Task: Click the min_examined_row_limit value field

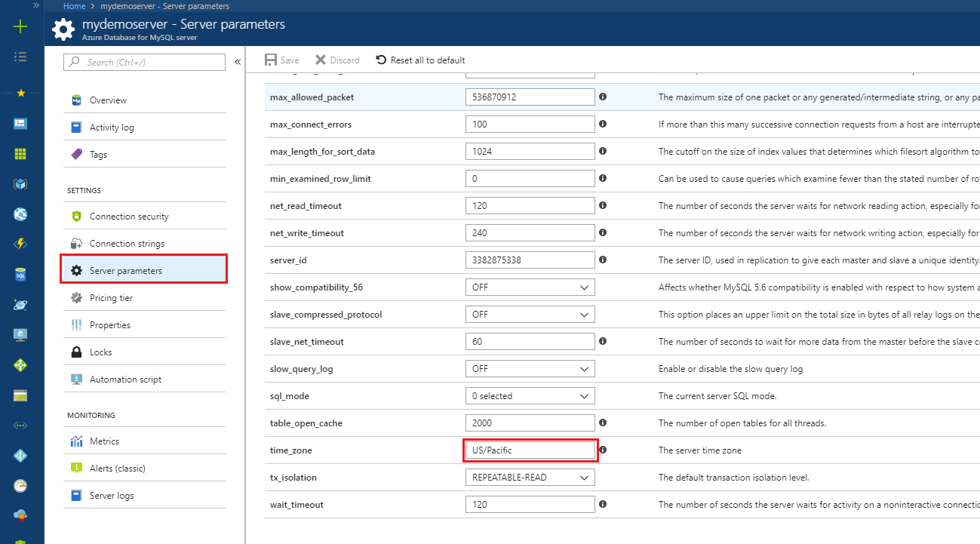Action: 530,179
